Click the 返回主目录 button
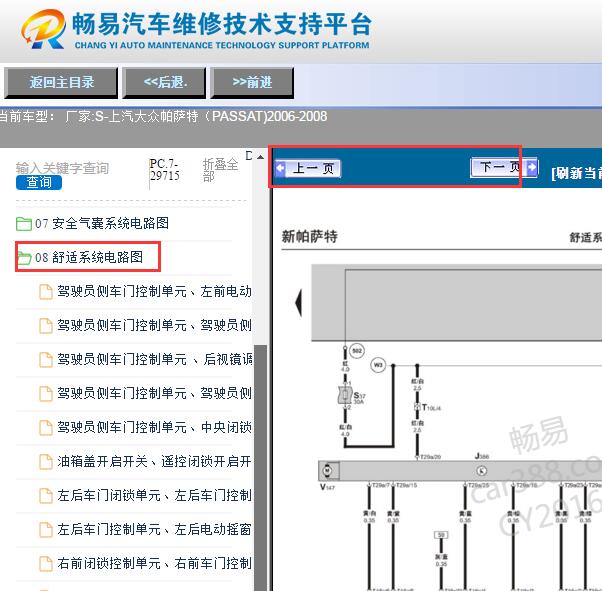Image resolution: width=602 pixels, height=591 pixels. 61,82
